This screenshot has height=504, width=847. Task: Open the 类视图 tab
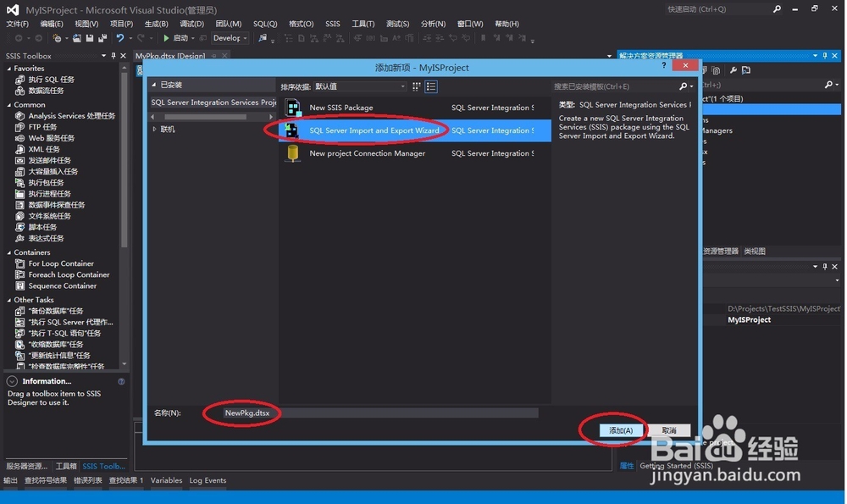point(755,252)
